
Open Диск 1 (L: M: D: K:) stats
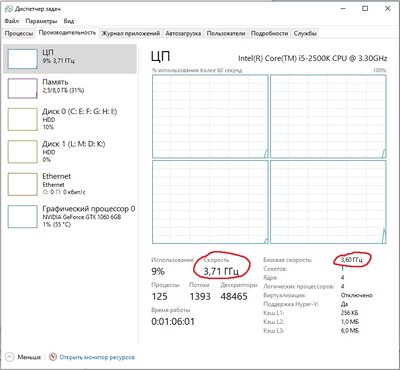(x=70, y=151)
